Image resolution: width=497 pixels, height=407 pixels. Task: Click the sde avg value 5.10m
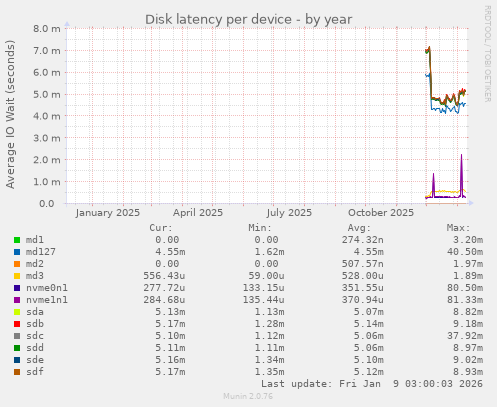pos(368,360)
